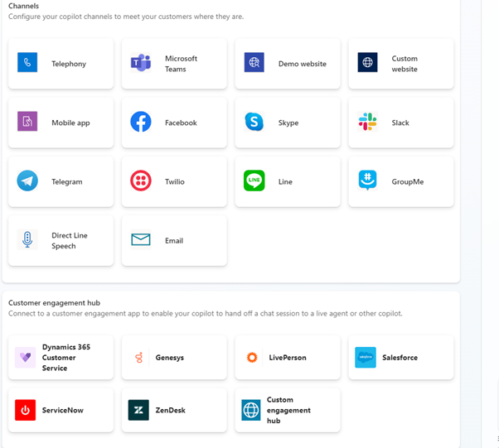Select Dynamics 365 Customer Service label
Screen dimensions: 499x448
tap(66, 358)
